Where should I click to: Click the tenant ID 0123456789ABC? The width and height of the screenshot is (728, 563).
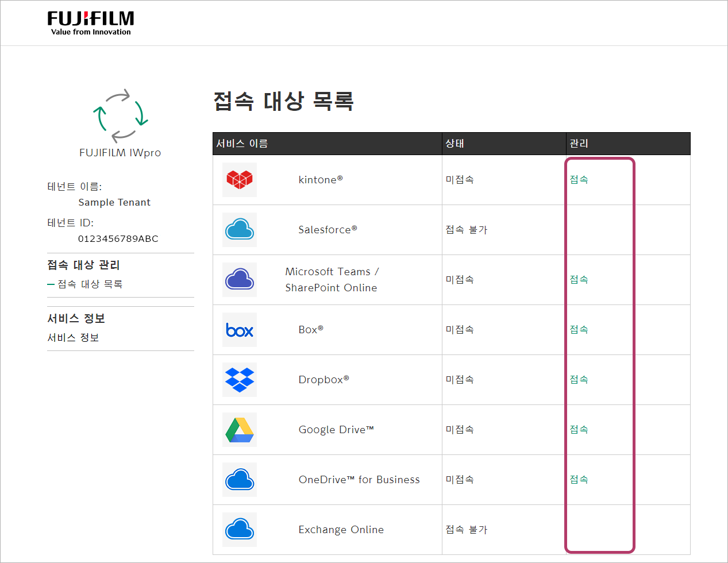pyautogui.click(x=118, y=238)
